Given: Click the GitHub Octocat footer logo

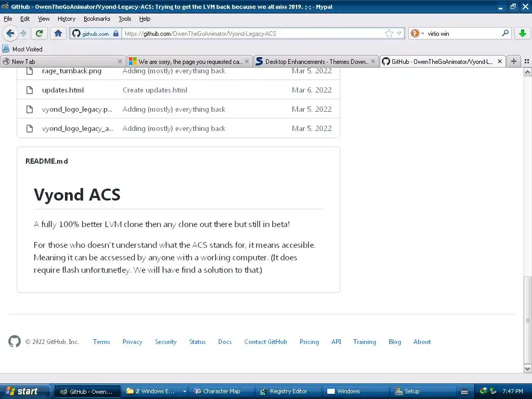Looking at the screenshot, I should [x=15, y=341].
